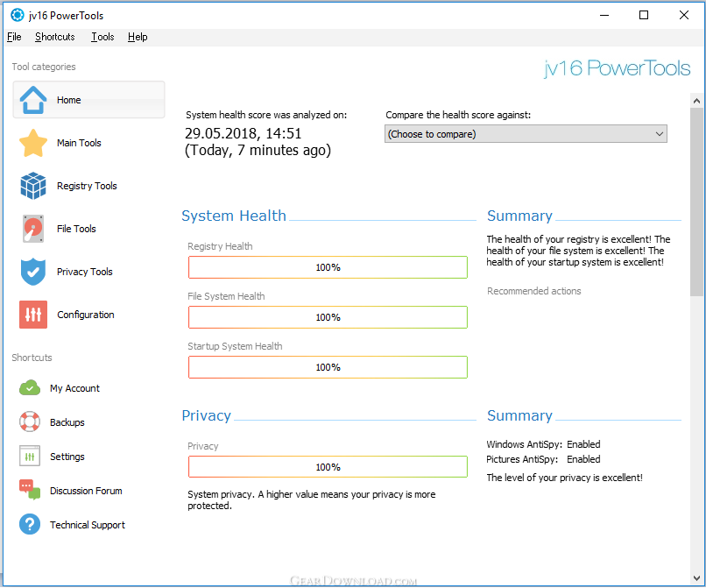Click the File Tools hard drive icon
706x588 pixels.
pyautogui.click(x=33, y=229)
